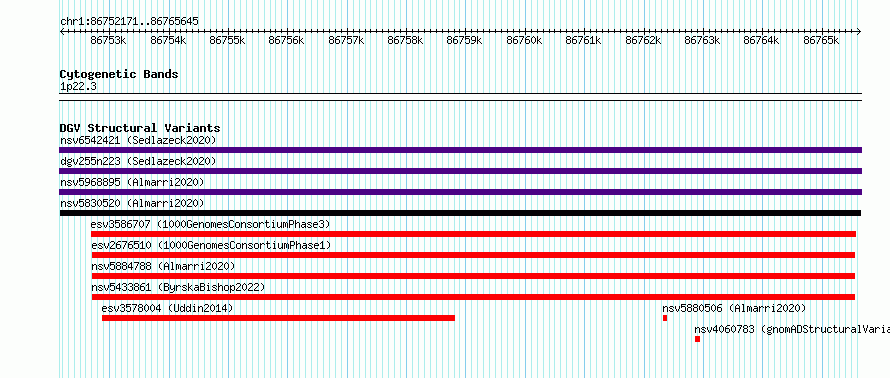Open the esv2676510 1000GenomesConsortiumPhase1 label
This screenshot has width=890, height=378.
pos(211,245)
